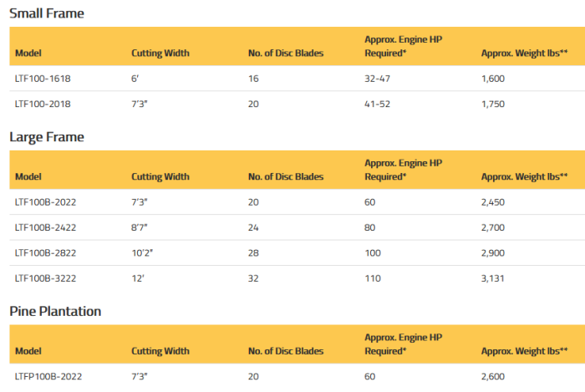Click the 10'2" cutting width cell
This screenshot has height=392, width=585.
[143, 252]
